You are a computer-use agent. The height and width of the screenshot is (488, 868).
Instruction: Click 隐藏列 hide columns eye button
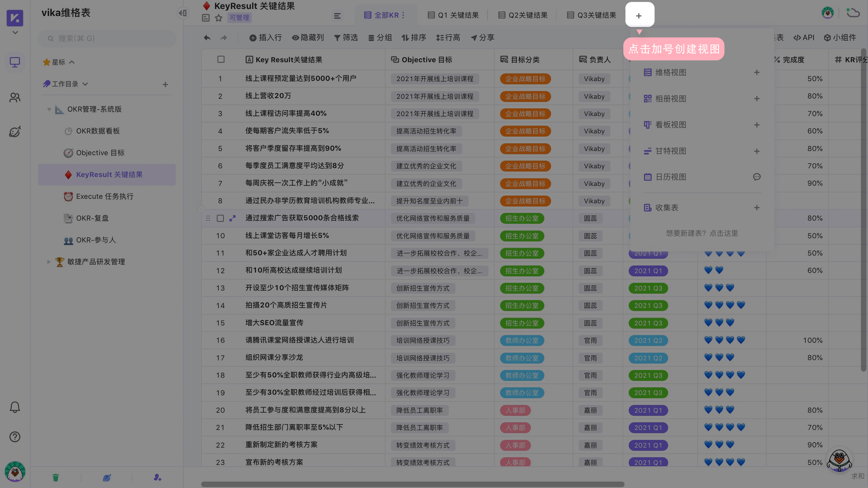[x=308, y=37]
